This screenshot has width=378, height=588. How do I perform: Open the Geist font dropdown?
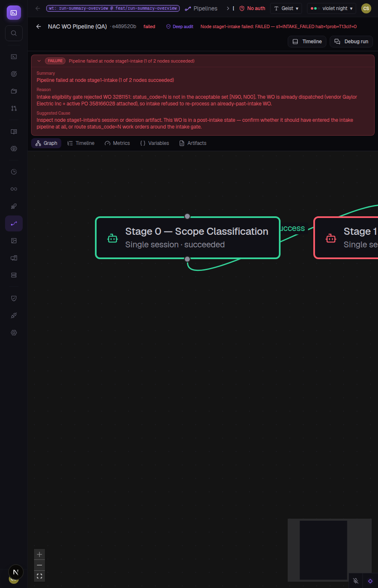click(286, 8)
